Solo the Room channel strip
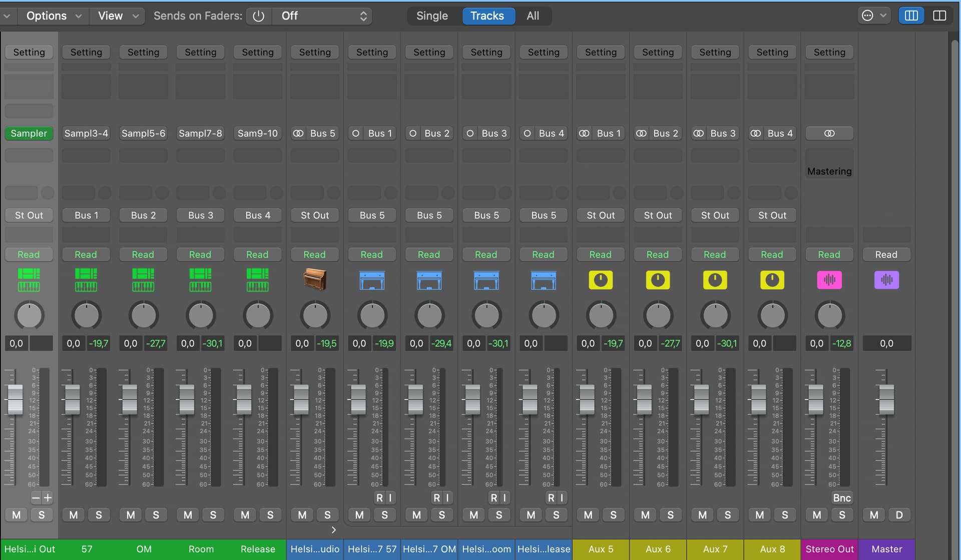This screenshot has height=560, width=961. pyautogui.click(x=213, y=515)
